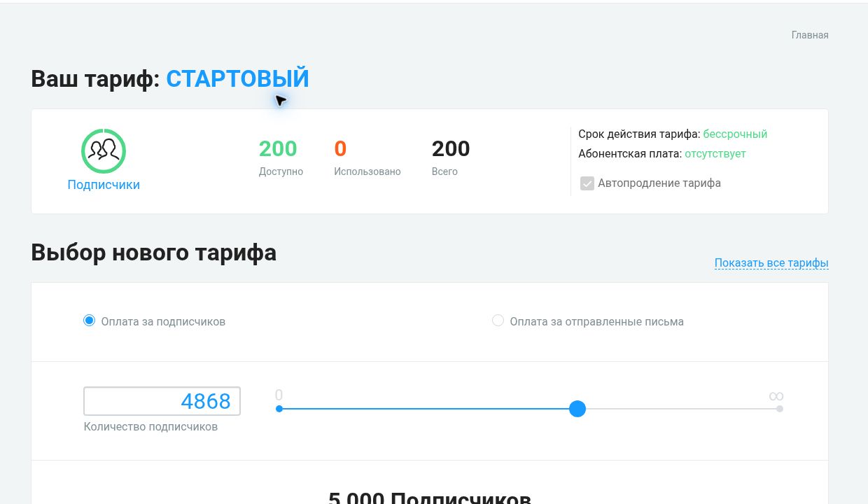Open the Главная breadcrumb link
Viewport: 868px width, 504px height.
click(x=810, y=35)
